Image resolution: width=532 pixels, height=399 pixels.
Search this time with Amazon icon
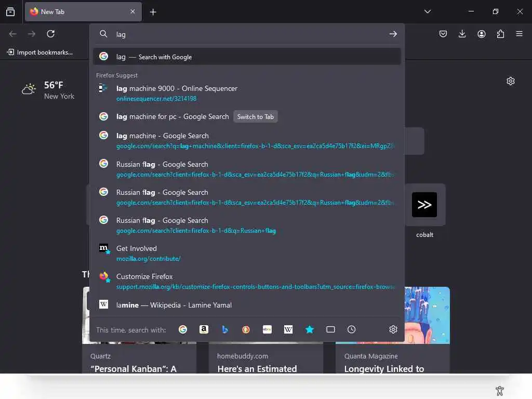coord(204,329)
